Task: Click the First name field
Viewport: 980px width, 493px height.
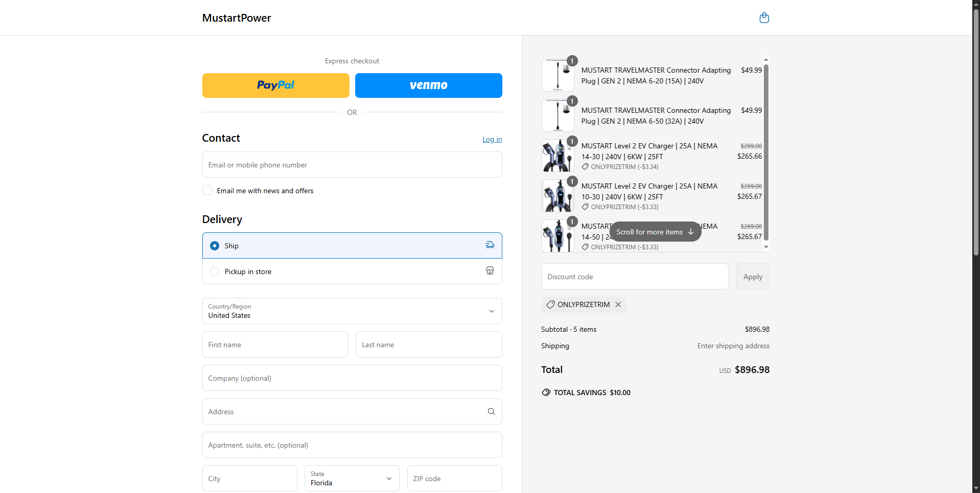Action: pos(275,345)
